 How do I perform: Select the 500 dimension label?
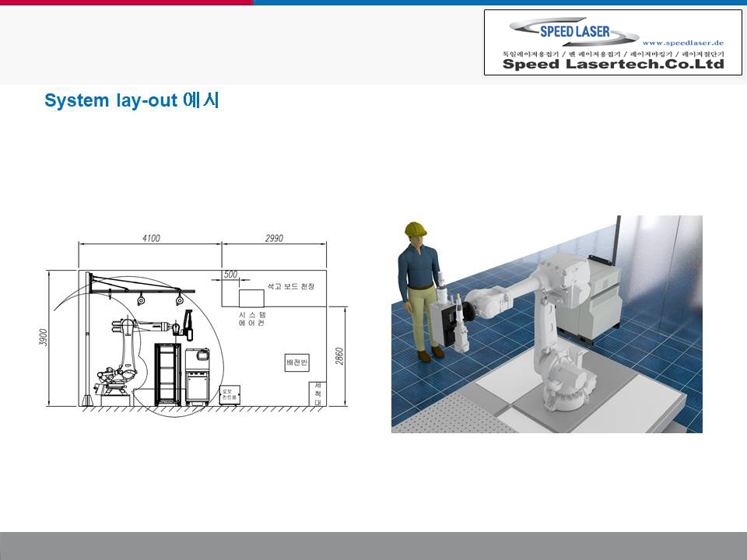230,275
